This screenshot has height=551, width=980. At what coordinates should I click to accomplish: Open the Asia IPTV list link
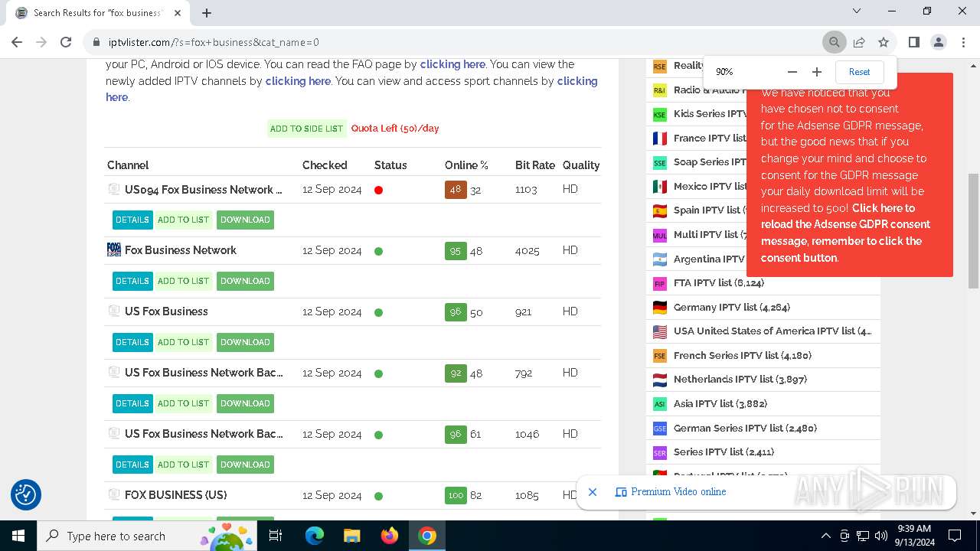pos(720,403)
